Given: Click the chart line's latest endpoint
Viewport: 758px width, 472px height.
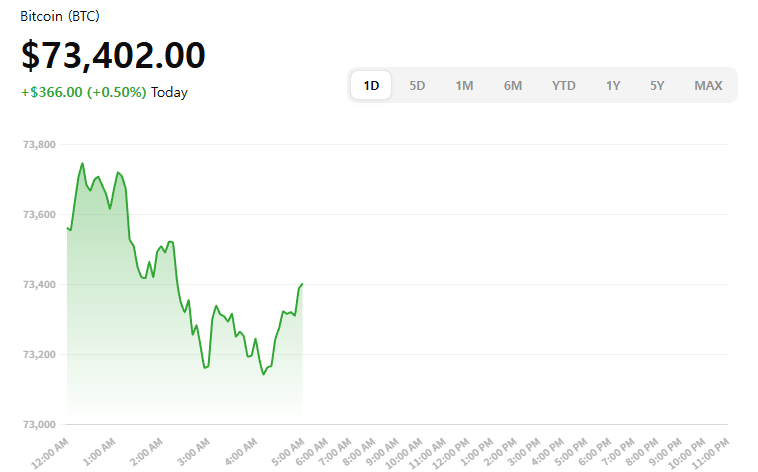Looking at the screenshot, I should [302, 284].
